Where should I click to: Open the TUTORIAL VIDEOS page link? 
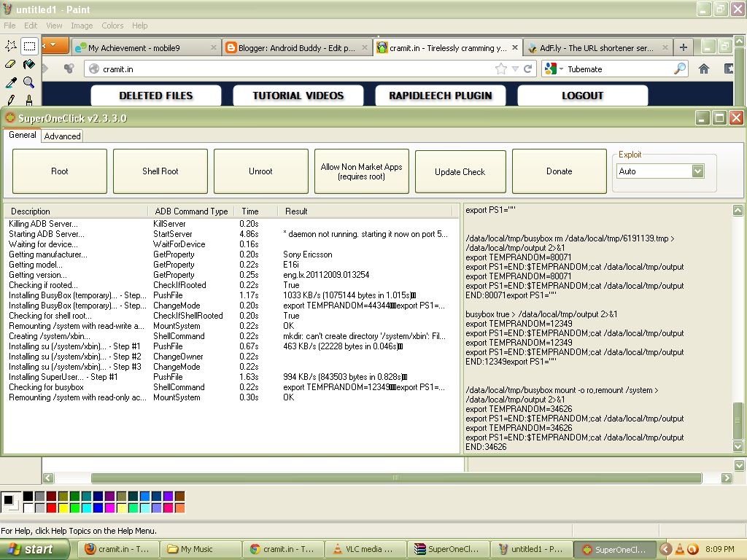[x=298, y=96]
